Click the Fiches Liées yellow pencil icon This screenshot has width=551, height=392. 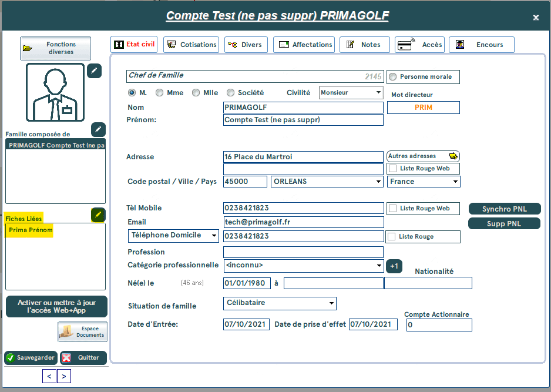[98, 215]
